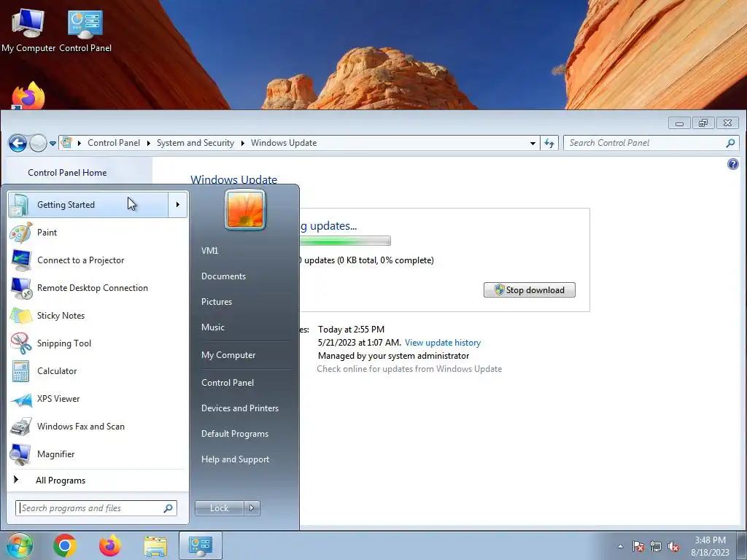
Task: Launch Magnifier
Action: click(x=97, y=454)
